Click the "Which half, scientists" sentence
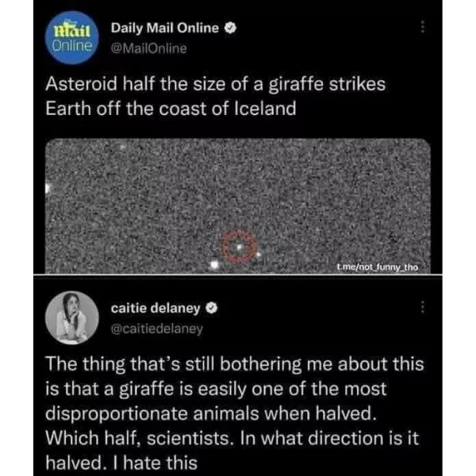 [x=140, y=439]
